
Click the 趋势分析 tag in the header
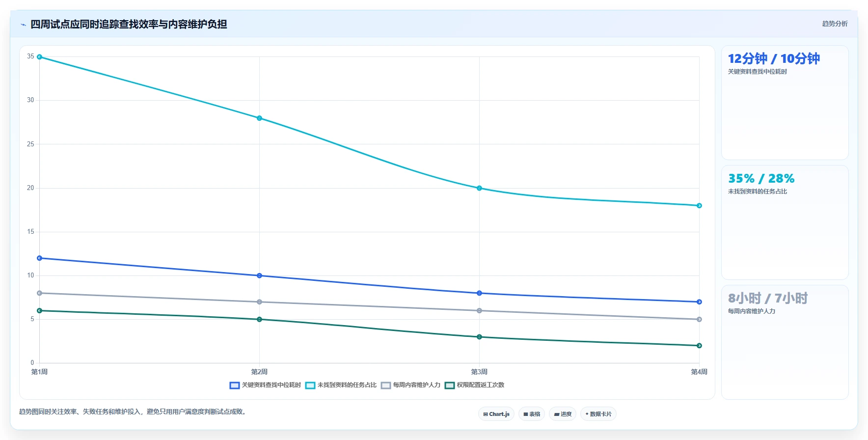(835, 24)
